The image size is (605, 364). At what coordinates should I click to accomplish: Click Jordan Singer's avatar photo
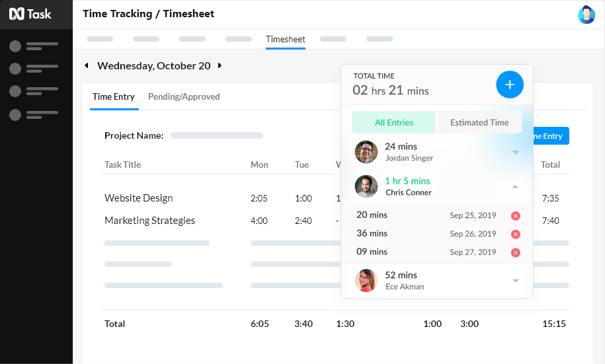pos(366,152)
